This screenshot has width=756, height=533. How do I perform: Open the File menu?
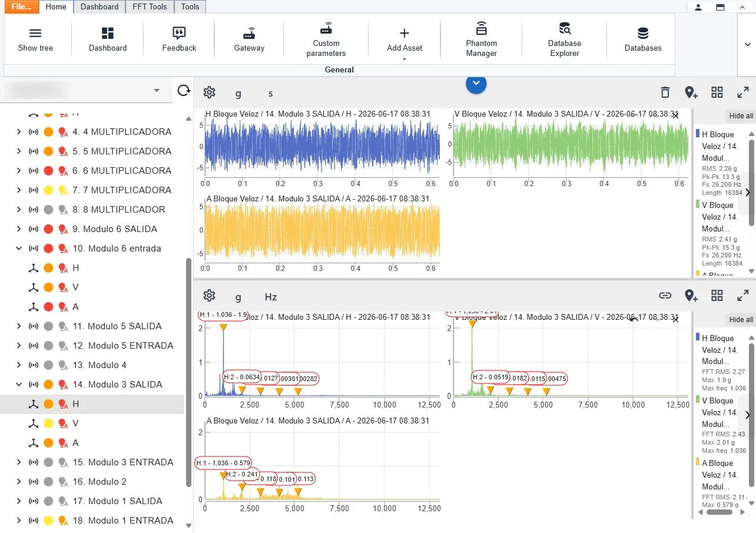click(x=21, y=7)
